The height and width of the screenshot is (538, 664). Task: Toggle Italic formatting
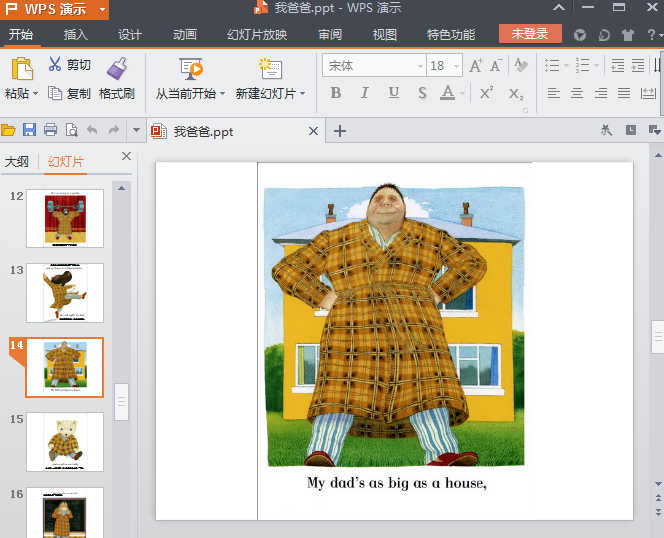tap(364, 93)
